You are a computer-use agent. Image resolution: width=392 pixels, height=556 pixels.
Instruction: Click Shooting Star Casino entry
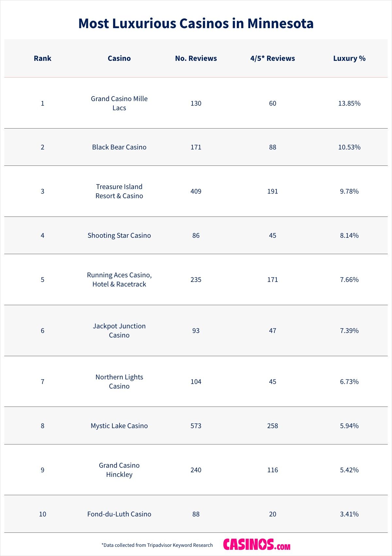tap(119, 235)
